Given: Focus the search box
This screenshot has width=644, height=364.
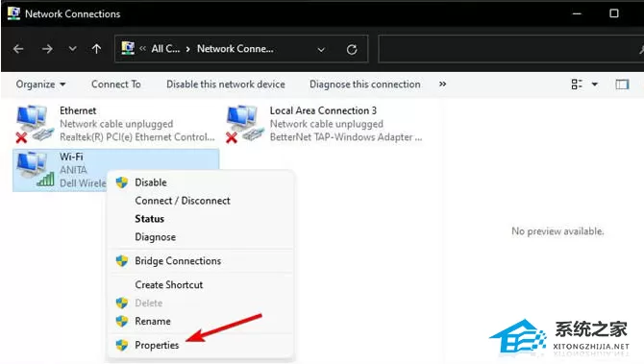Looking at the screenshot, I should tap(510, 49).
